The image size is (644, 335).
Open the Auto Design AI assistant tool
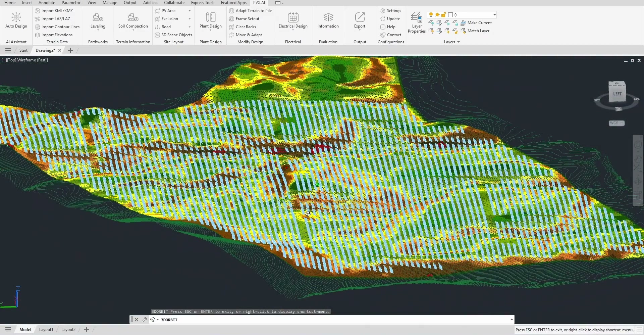click(16, 20)
